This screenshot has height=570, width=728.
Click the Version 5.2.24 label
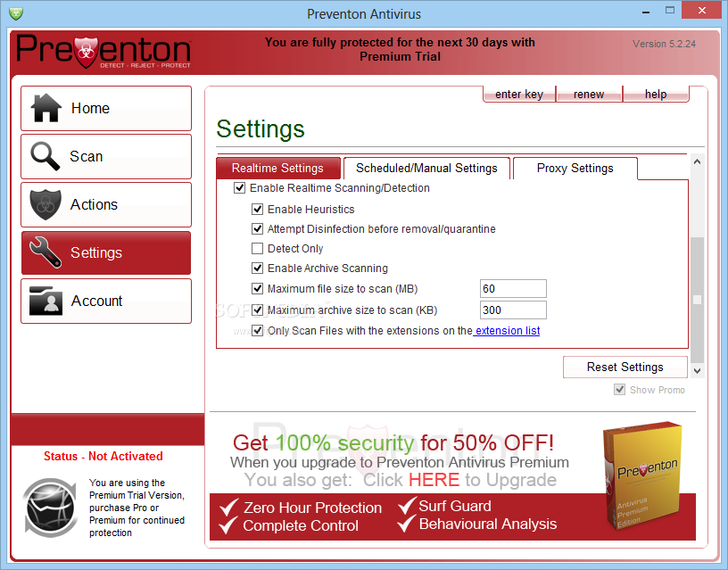coord(664,44)
